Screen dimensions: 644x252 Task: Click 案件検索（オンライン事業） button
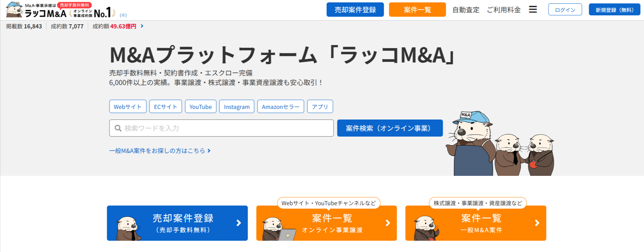pos(390,128)
